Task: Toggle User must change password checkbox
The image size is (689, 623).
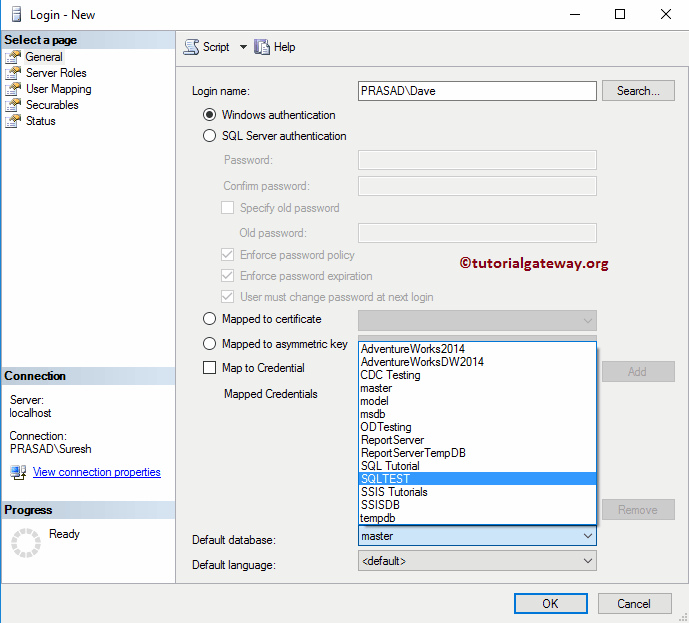Action: pos(227,297)
